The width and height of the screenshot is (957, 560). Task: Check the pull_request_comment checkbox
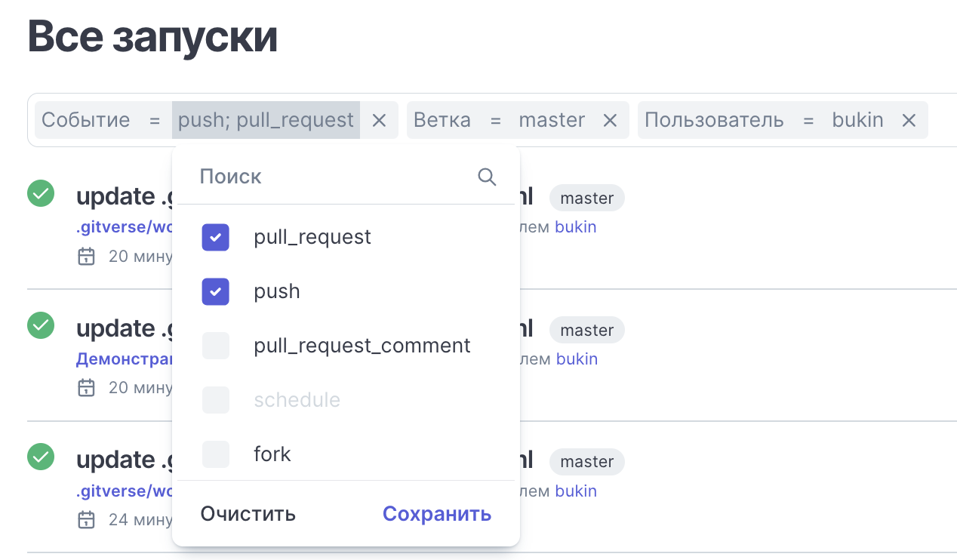click(215, 346)
